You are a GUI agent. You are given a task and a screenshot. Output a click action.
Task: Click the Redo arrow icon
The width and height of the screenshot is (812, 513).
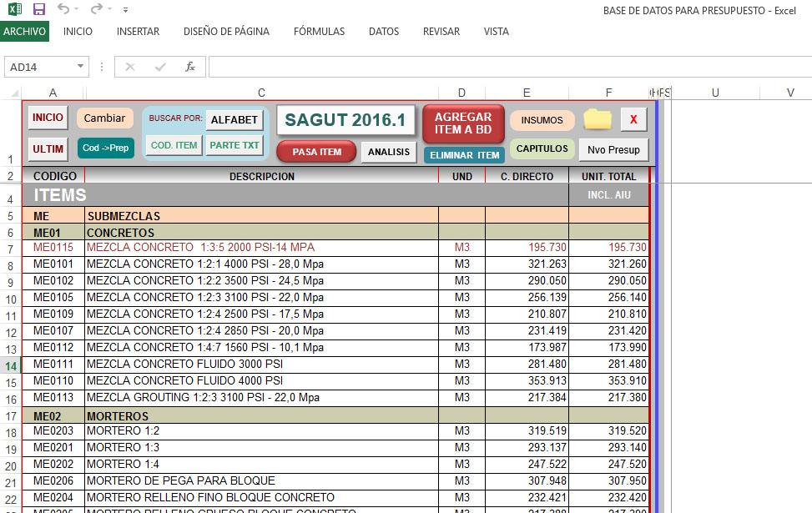pos(97,9)
